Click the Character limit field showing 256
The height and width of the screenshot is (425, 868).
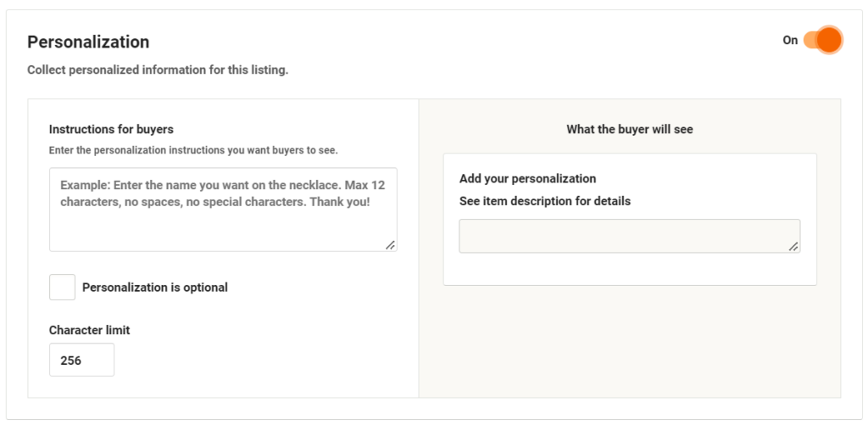click(81, 360)
